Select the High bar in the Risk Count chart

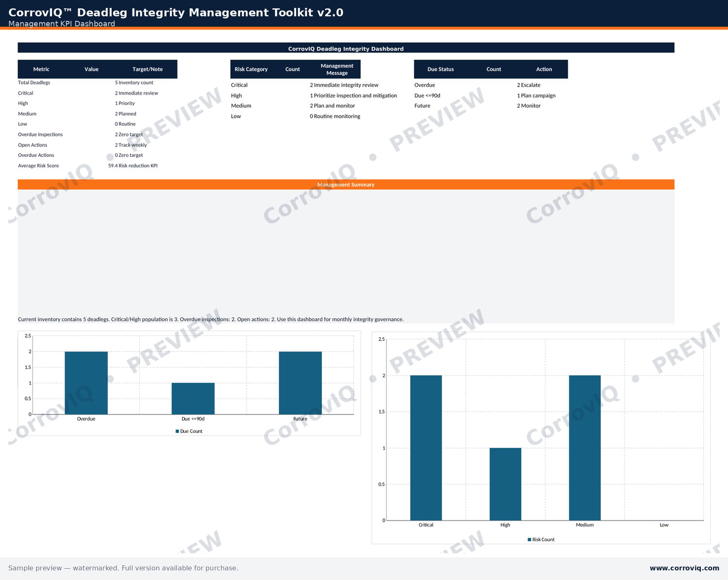click(505, 484)
